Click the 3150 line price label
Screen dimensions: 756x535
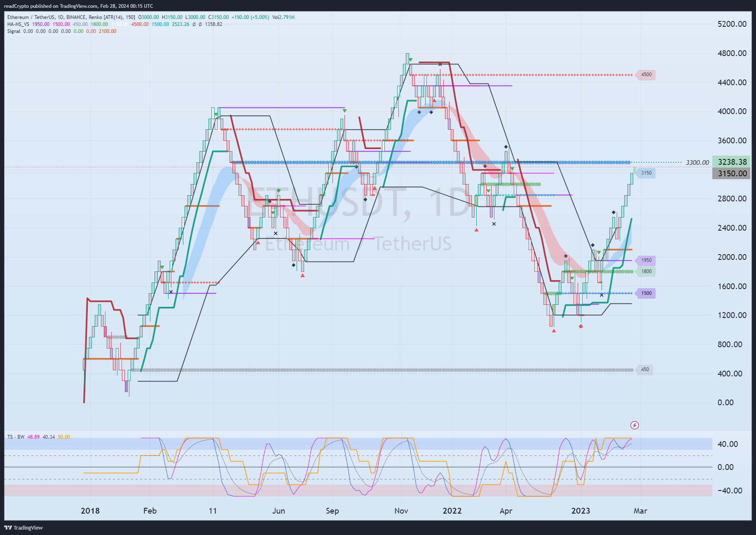point(645,173)
